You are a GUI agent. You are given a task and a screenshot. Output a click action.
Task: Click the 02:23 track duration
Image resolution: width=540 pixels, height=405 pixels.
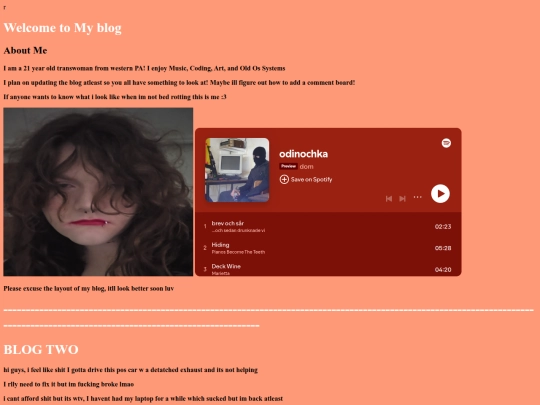point(443,227)
